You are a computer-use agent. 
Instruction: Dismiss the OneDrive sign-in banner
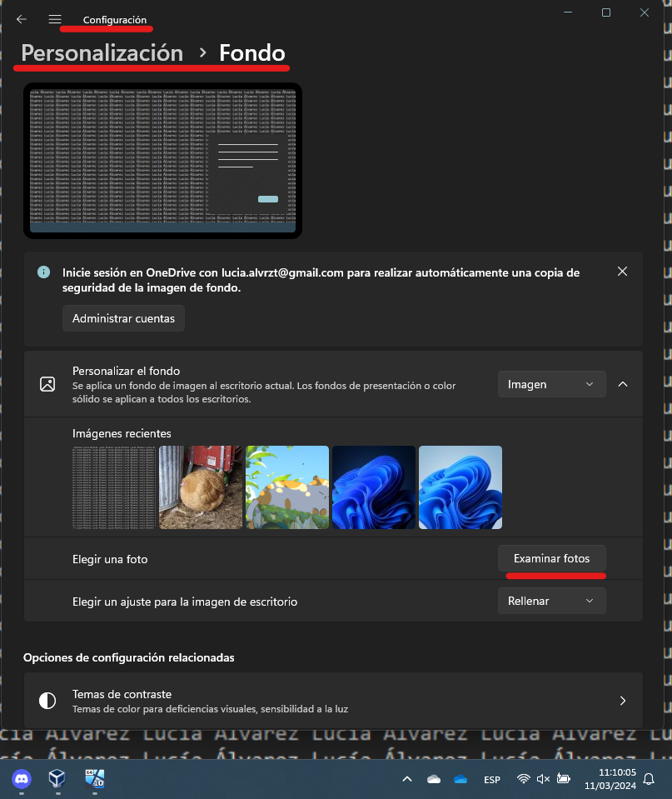tap(622, 272)
